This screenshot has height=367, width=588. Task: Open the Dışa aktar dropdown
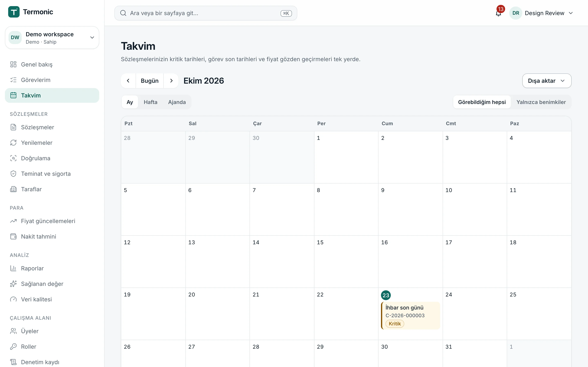click(x=547, y=81)
